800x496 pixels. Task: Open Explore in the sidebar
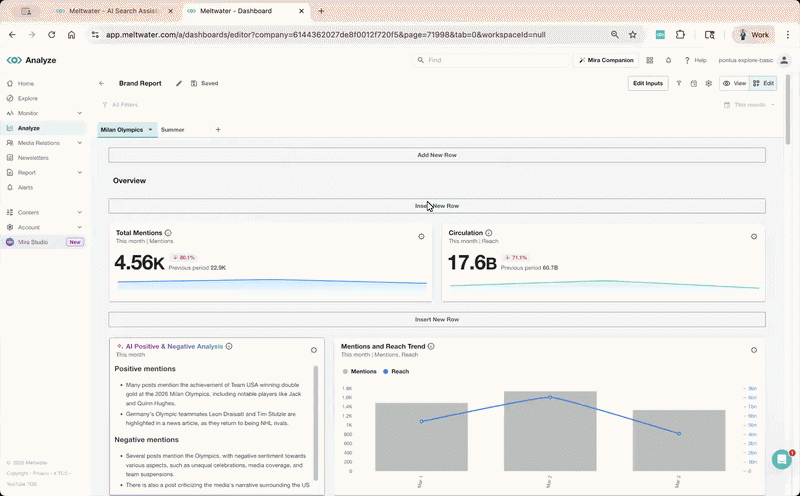(28, 98)
